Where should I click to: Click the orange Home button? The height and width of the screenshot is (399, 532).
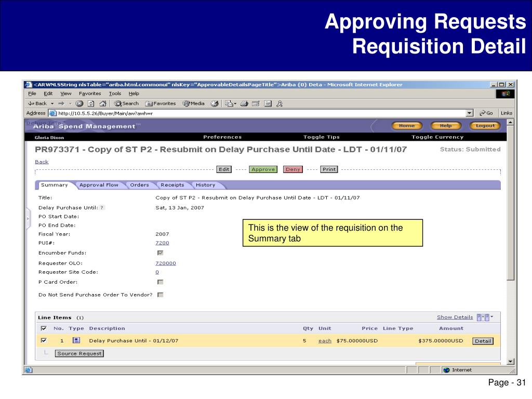[407, 126]
